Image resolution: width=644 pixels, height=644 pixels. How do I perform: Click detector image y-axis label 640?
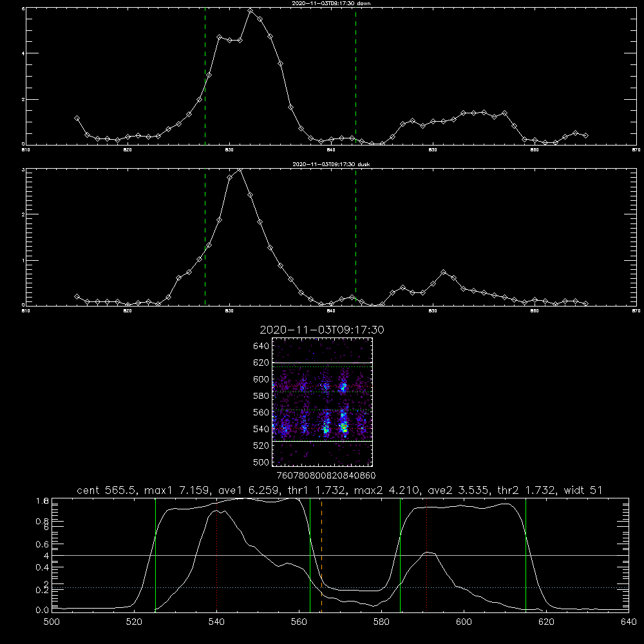[261, 346]
